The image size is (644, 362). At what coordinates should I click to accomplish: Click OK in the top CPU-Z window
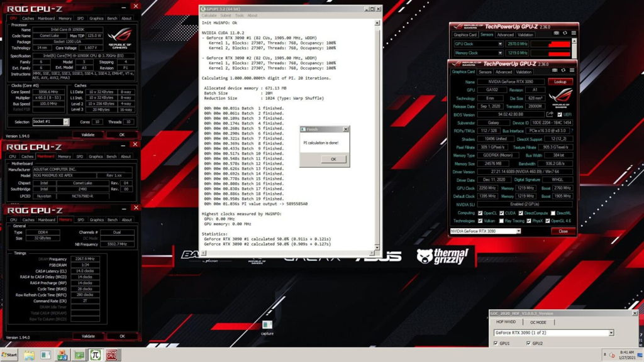[121, 134]
